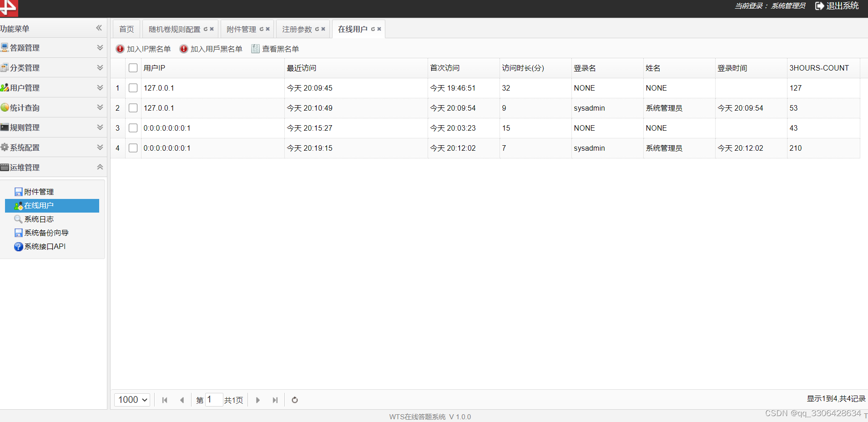The width and height of the screenshot is (868, 422).
Task: Check row 1 checkbox for 127.0.0.1
Action: point(133,88)
